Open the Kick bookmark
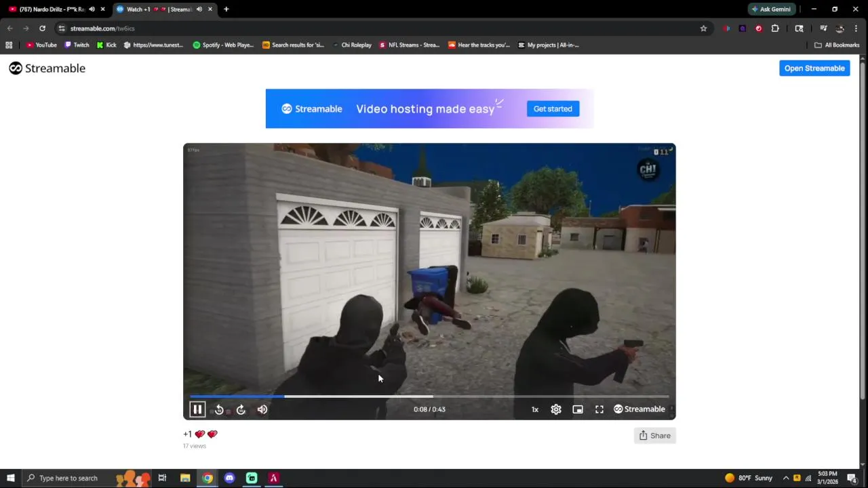Screen dimensions: 868x488 [106, 45]
